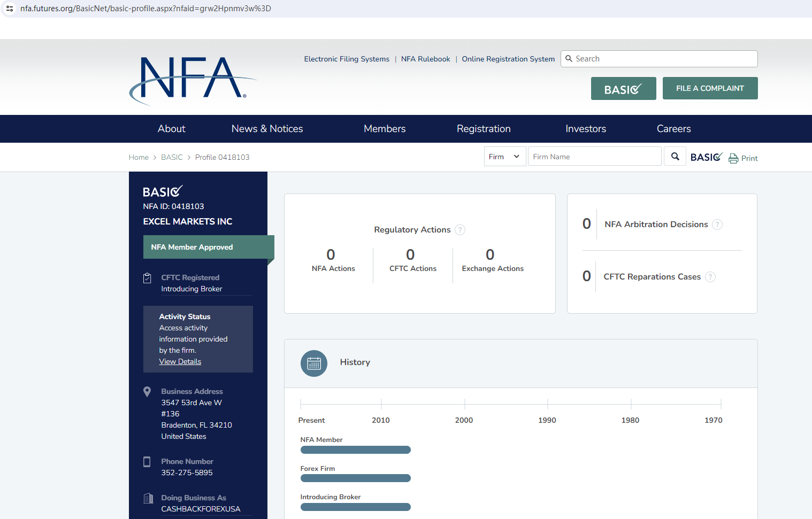Open the News & Notices menu
Viewport: 812px width, 519px height.
267,129
